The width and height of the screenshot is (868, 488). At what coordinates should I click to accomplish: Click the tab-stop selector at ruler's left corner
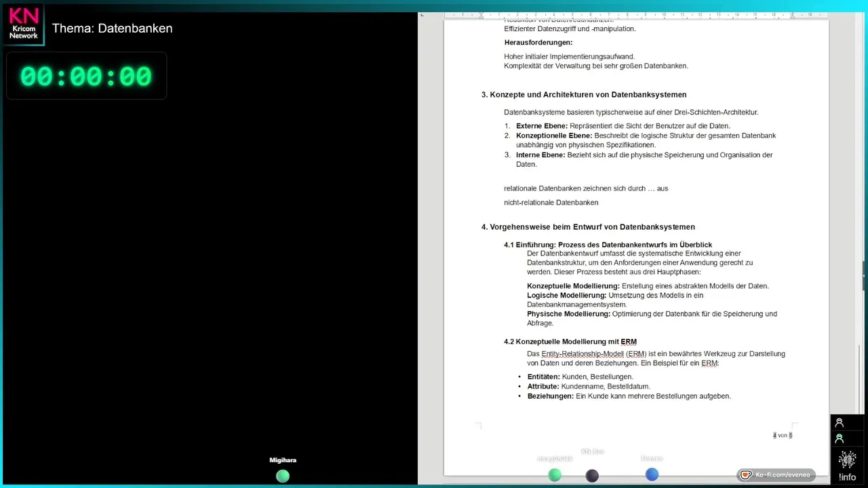click(422, 14)
